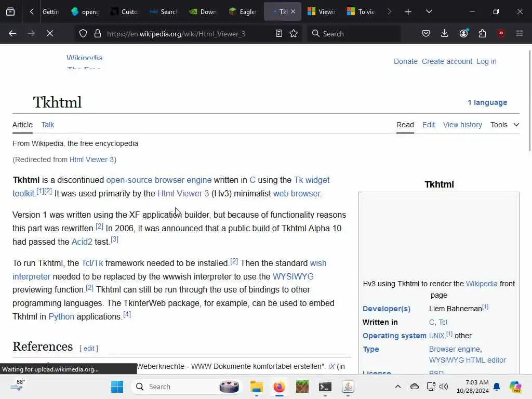Open the volume speaker tray icon
532x399 pixels.
tap(444, 387)
